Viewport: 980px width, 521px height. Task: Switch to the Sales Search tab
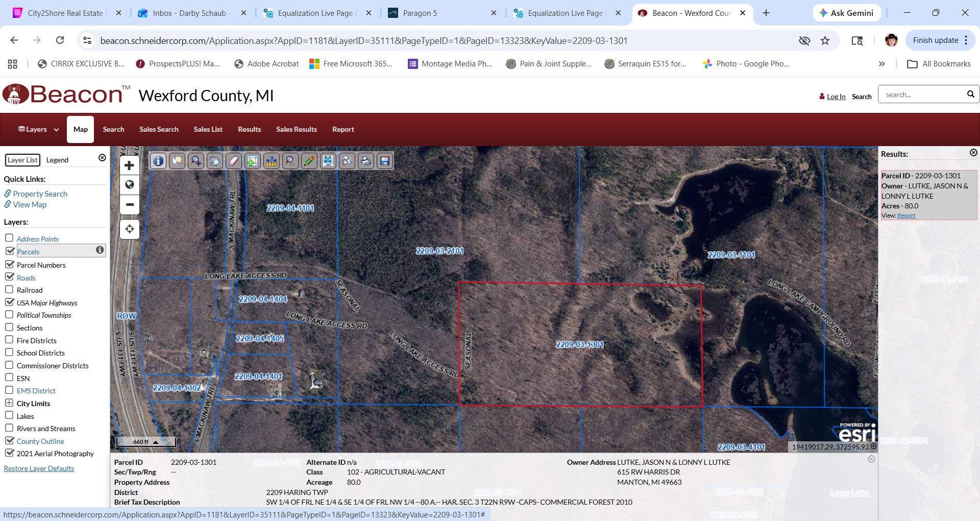point(159,129)
